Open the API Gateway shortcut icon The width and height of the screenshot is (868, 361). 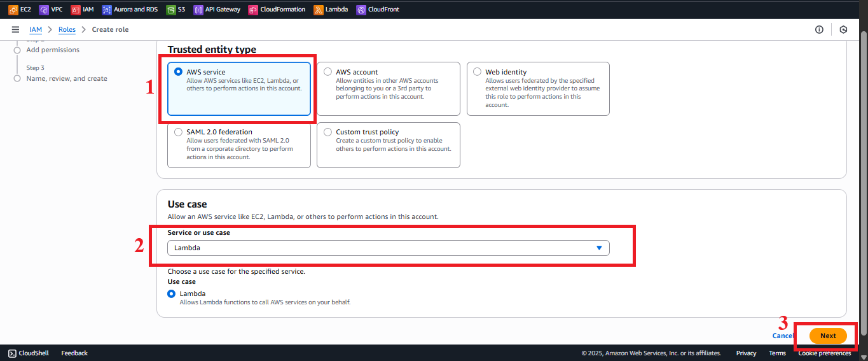[198, 10]
